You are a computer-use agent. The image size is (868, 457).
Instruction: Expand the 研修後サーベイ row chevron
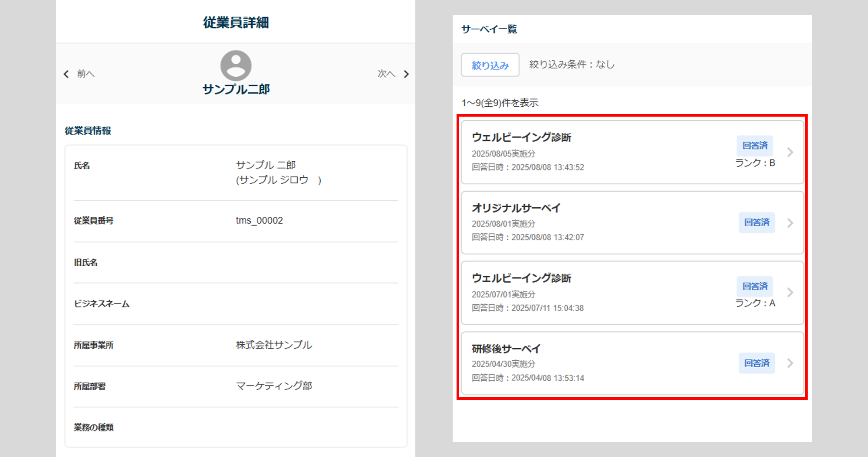pyautogui.click(x=790, y=363)
